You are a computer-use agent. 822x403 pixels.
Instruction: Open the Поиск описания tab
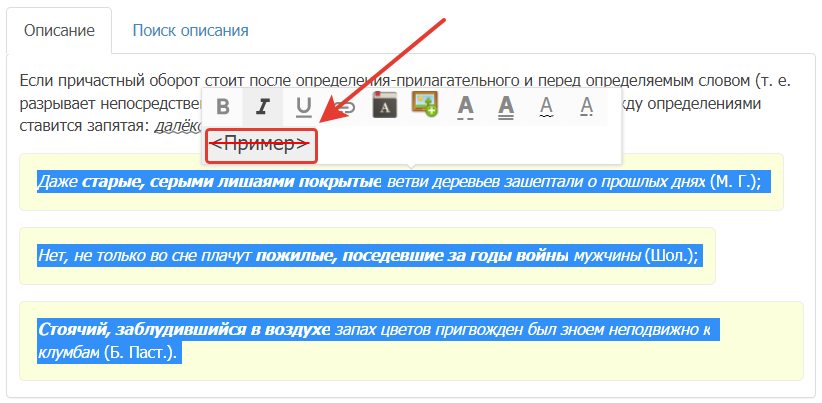tap(190, 30)
